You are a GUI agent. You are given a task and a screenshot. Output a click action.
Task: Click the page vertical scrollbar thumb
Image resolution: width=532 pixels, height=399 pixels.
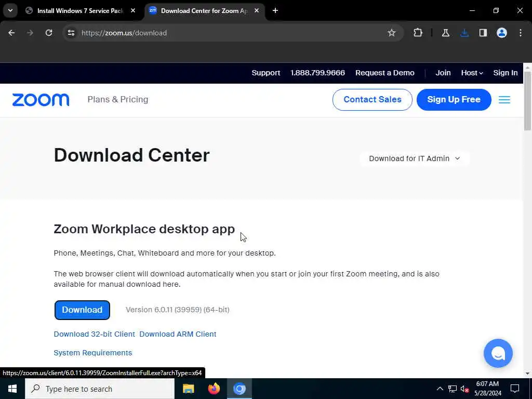click(527, 101)
